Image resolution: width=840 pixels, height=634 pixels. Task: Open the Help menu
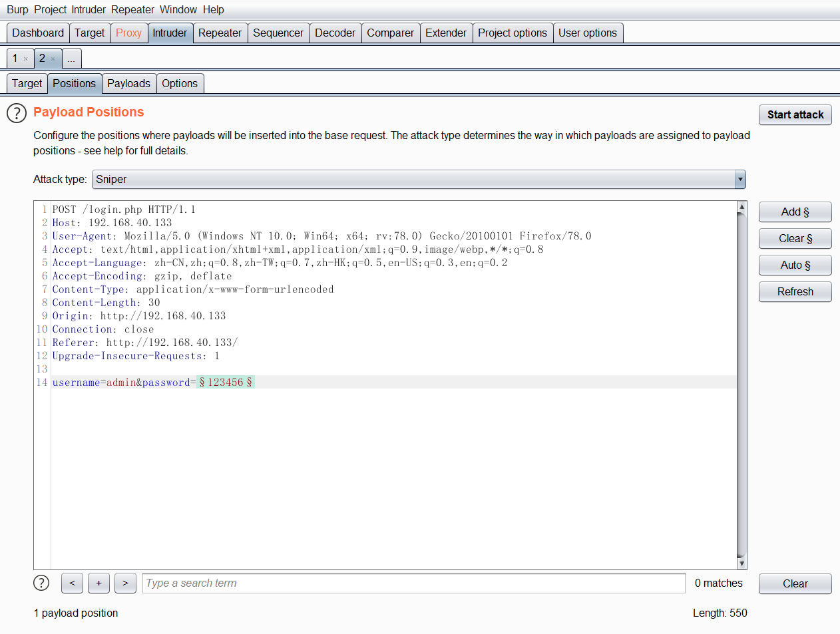click(214, 9)
